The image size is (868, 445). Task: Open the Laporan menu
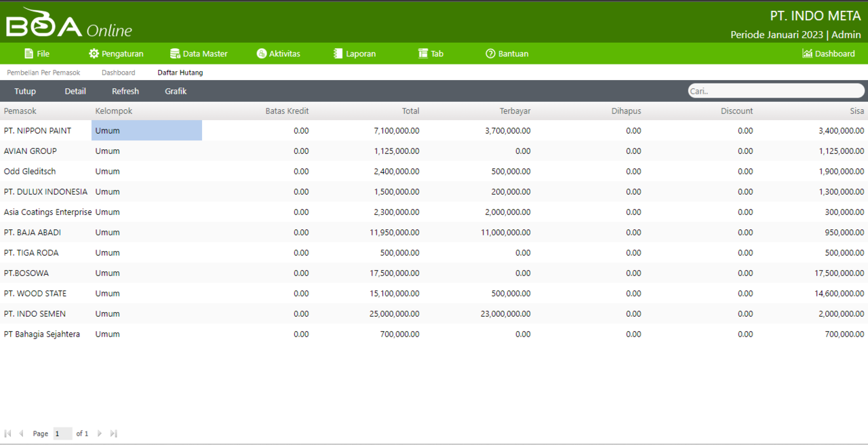(355, 54)
